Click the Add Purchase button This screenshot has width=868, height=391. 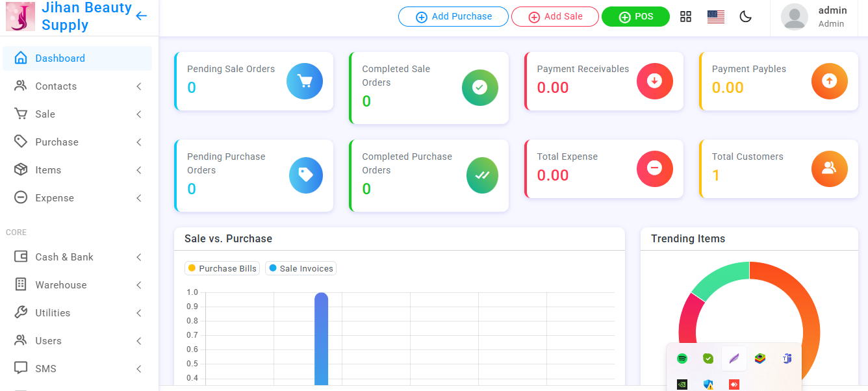click(453, 17)
